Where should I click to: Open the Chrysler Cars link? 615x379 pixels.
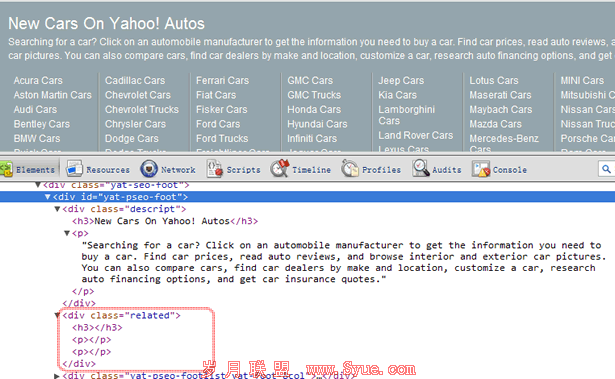[135, 124]
